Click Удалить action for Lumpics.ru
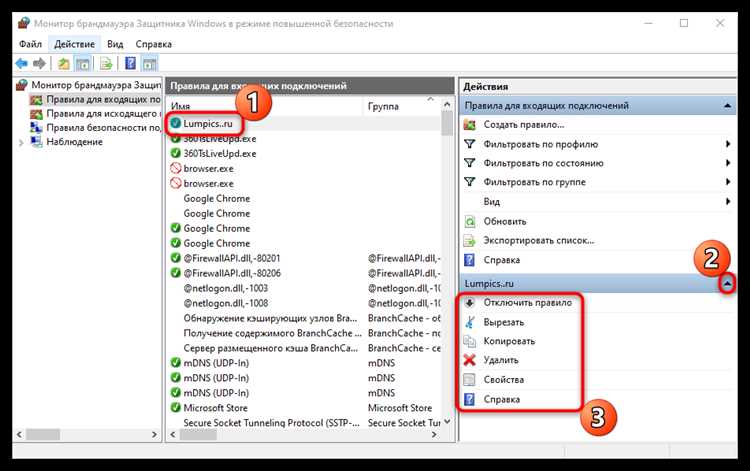750x471 pixels. click(501, 360)
